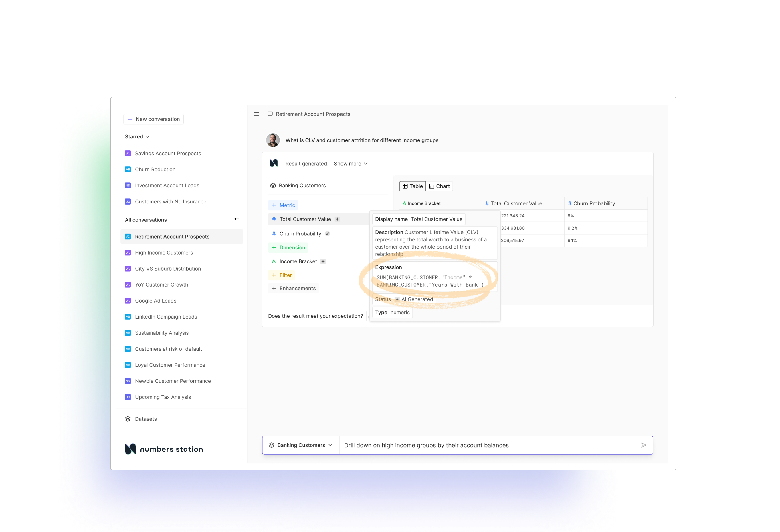Click the AI sparkle icon beside Income Bracket
The image size is (780, 532).
tap(323, 261)
